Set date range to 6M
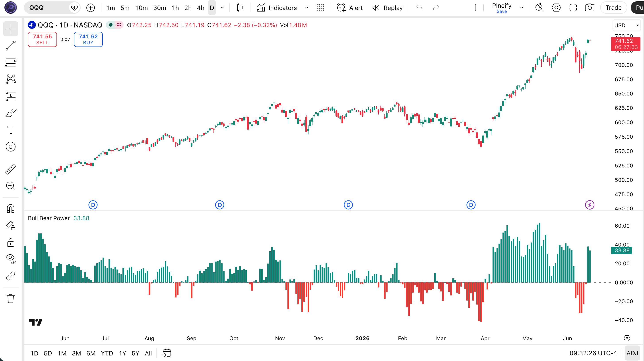644x361 pixels. (91, 353)
